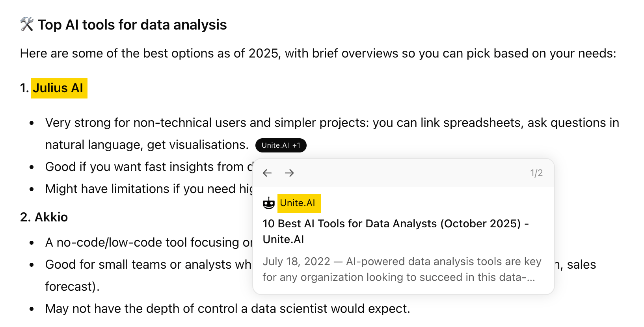This screenshot has width=644, height=327.
Task: Navigate to the next citation using the right arrow
Action: point(289,173)
